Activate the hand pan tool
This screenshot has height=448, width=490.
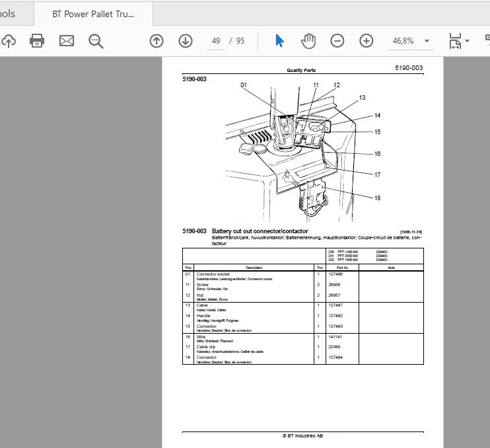click(x=308, y=41)
